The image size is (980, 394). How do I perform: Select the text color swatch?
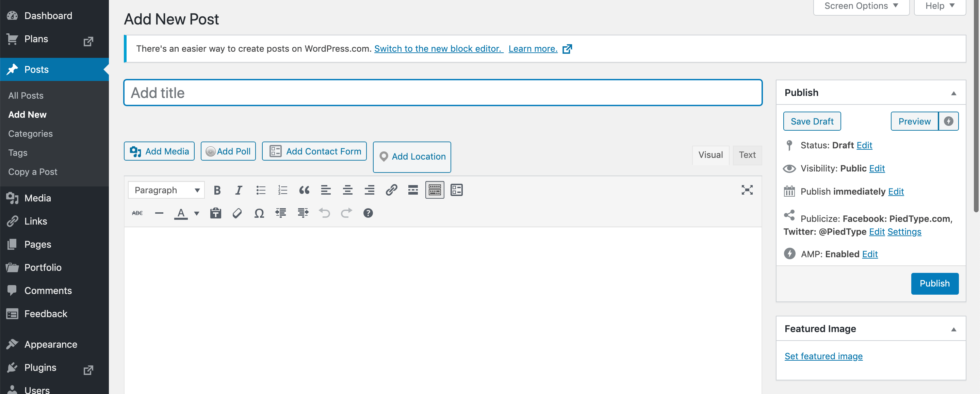click(x=181, y=213)
